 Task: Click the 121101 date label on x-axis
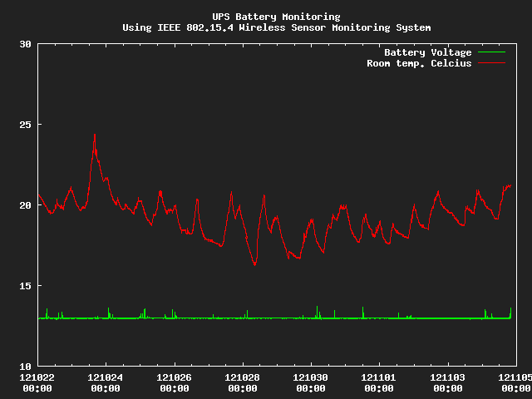click(380, 377)
